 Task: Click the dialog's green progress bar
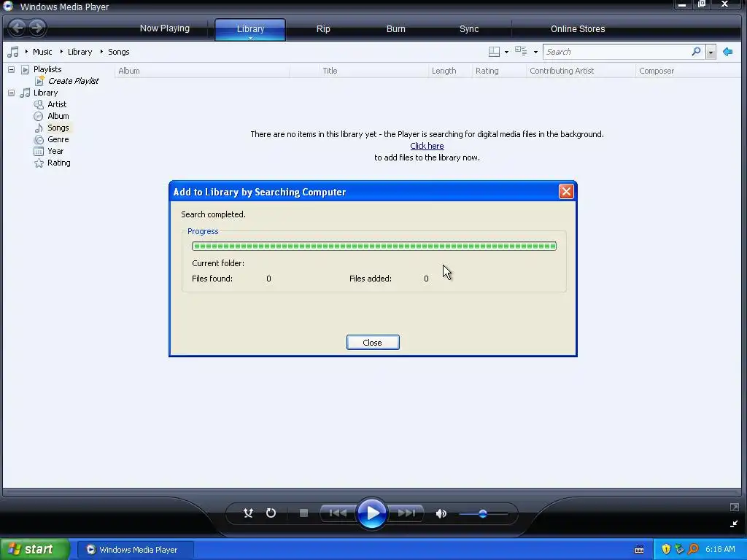pos(374,246)
